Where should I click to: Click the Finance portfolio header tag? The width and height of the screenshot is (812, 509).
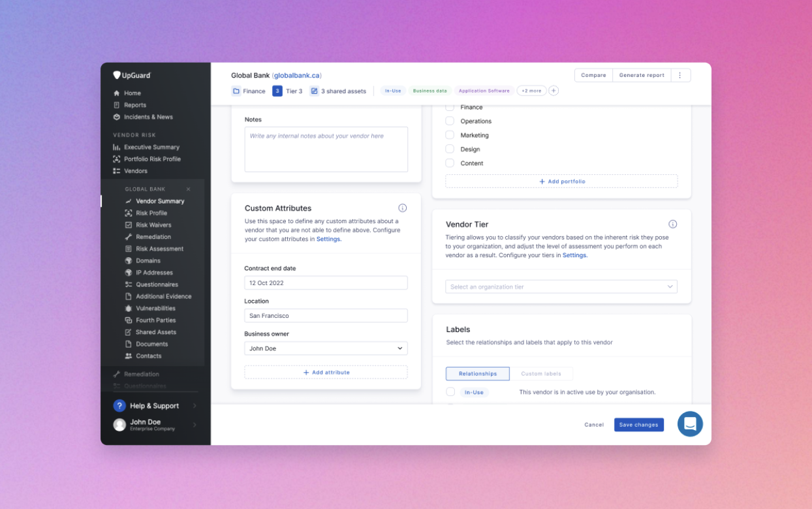[249, 91]
